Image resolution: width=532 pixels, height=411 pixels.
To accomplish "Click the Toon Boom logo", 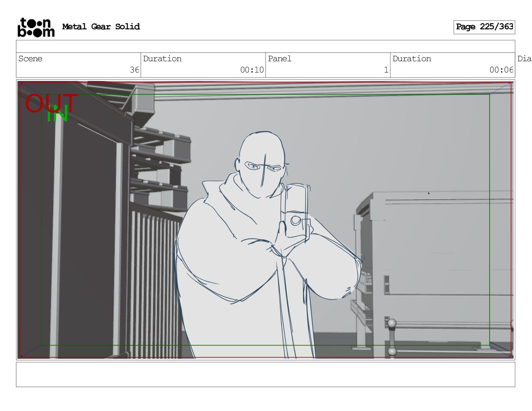I will (x=36, y=27).
